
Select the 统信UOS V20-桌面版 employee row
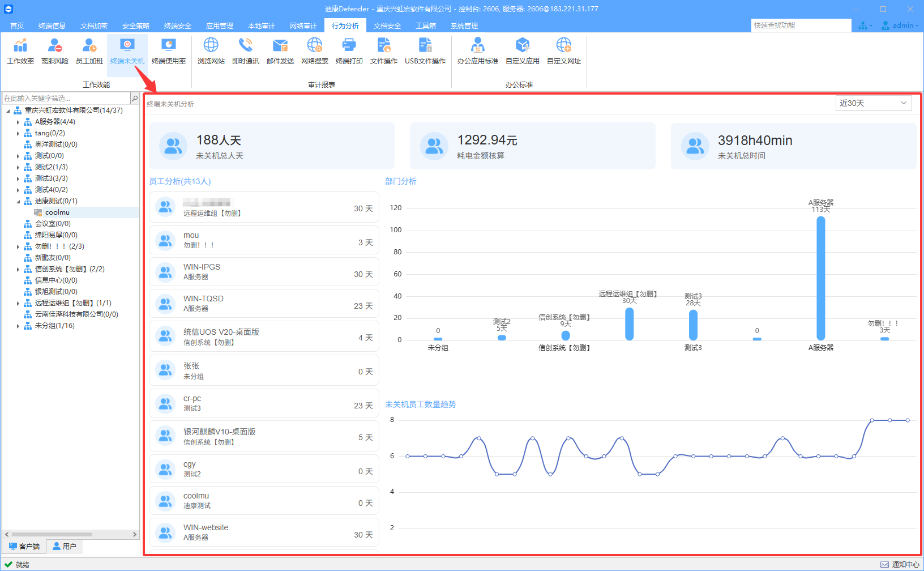[264, 336]
